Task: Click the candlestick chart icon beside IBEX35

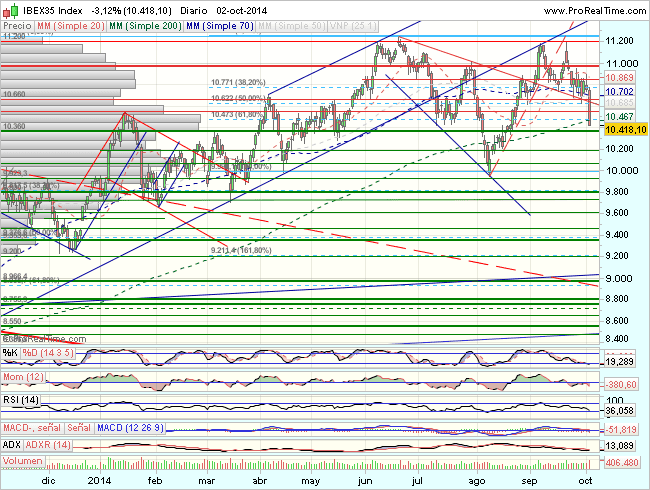Action: (11, 10)
